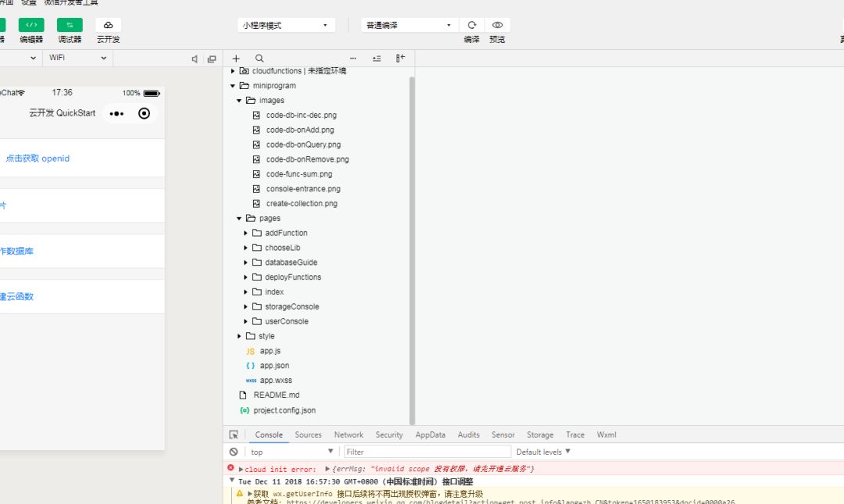Select console-entrance.png image icon

(x=256, y=189)
